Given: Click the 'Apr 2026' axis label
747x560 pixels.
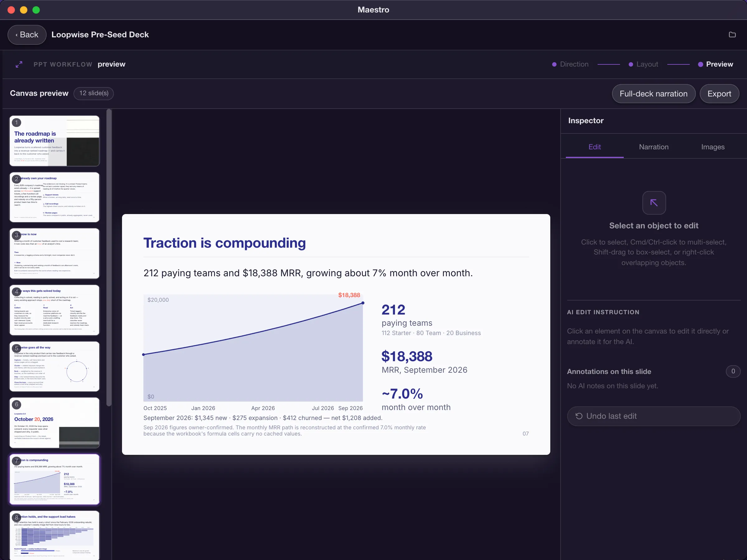Looking at the screenshot, I should [263, 408].
